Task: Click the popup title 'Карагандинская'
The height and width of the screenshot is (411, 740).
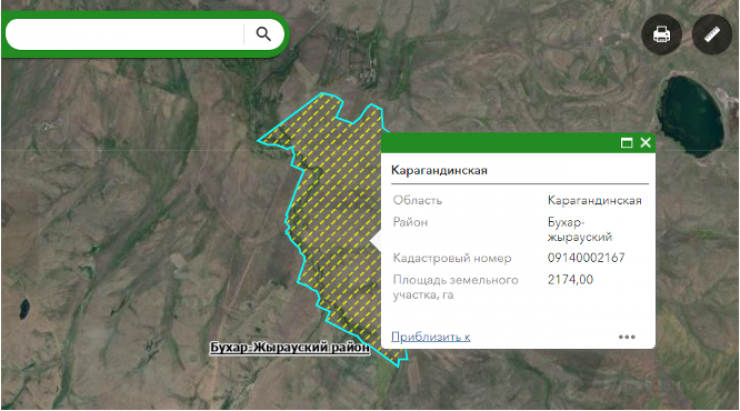Action: pos(439,170)
